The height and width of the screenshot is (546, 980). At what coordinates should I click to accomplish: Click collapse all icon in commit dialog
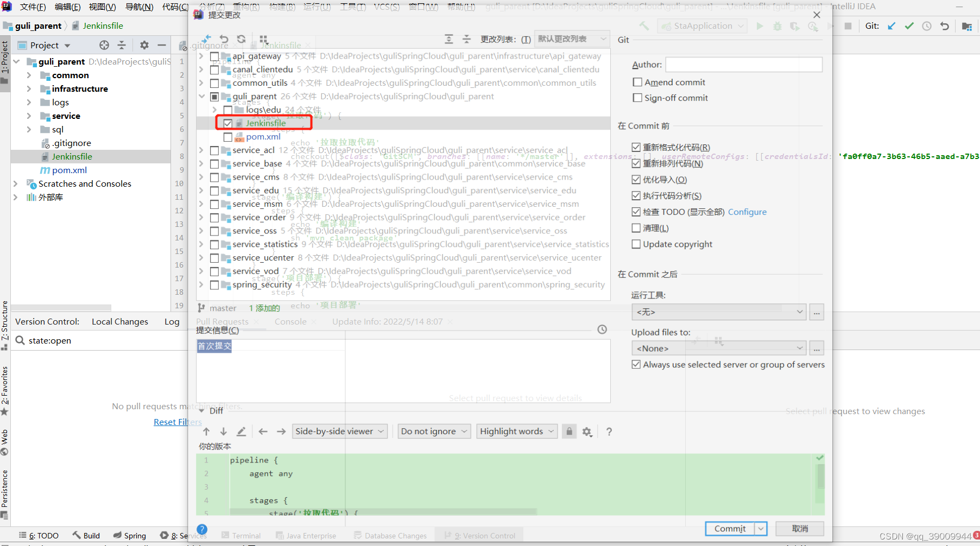coord(466,39)
